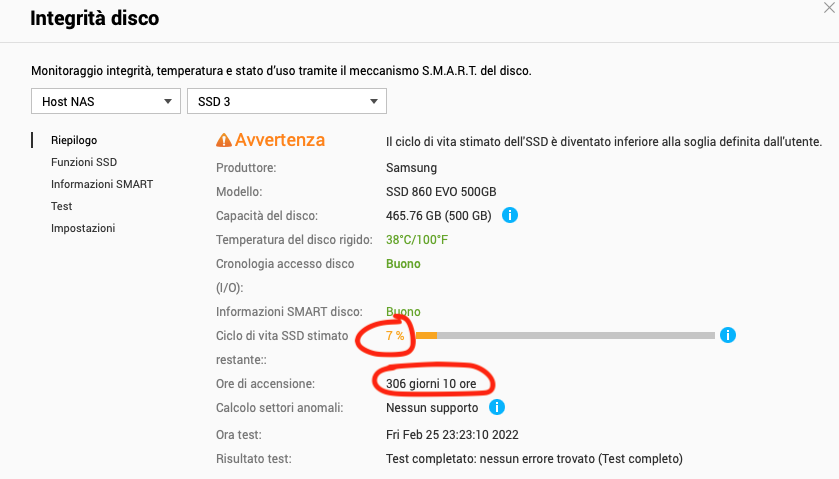This screenshot has width=839, height=479.
Task: Click the SSD remaining life progress bar
Action: [565, 335]
